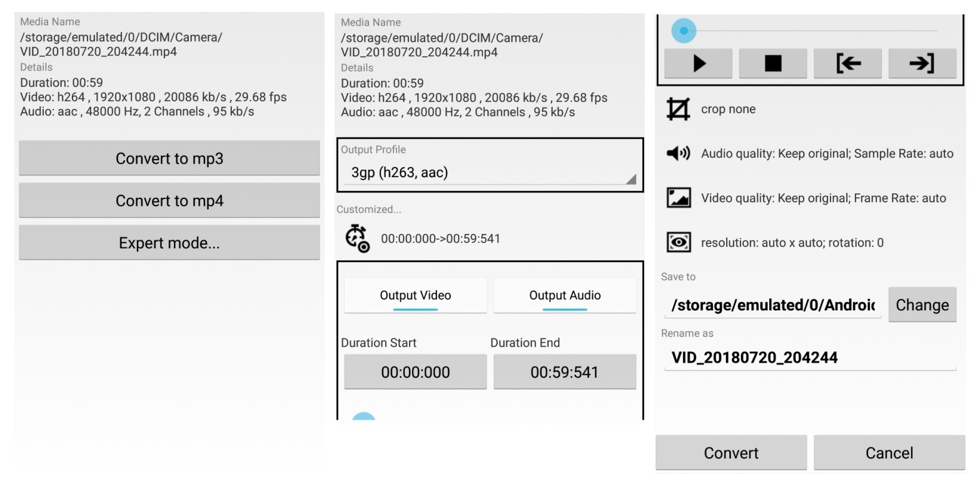
Task: Open Video quality Keep original setting
Action: pyautogui.click(x=824, y=198)
